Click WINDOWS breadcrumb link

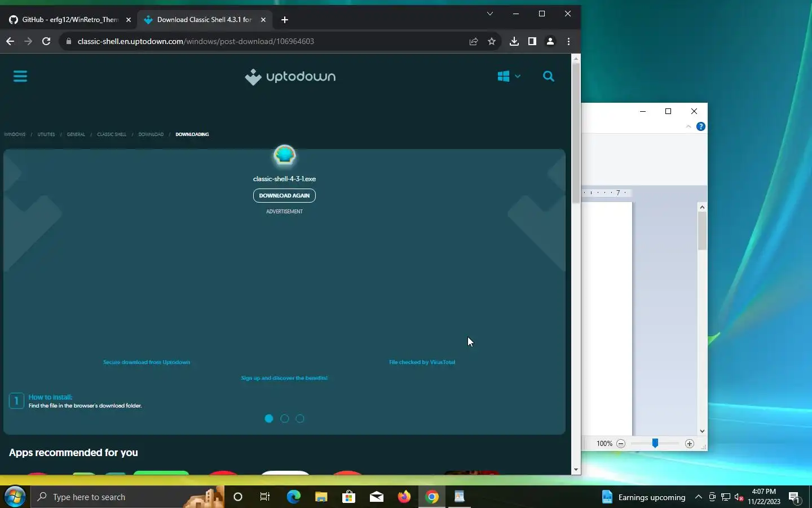click(15, 134)
